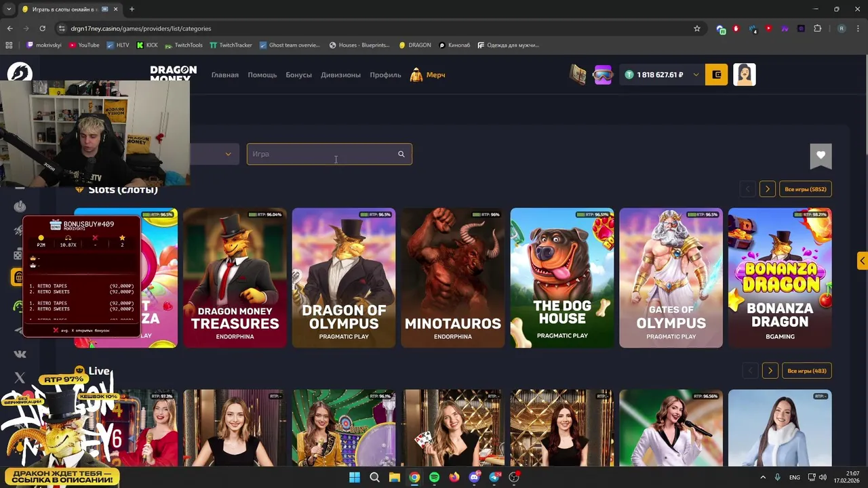
Task: Open the Помощь menu item
Action: click(x=262, y=75)
